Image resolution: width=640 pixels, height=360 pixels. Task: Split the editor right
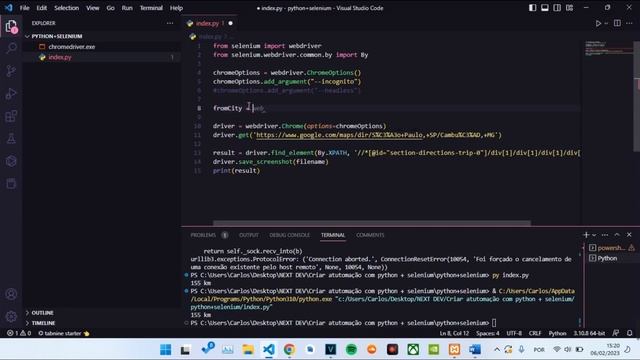click(617, 23)
